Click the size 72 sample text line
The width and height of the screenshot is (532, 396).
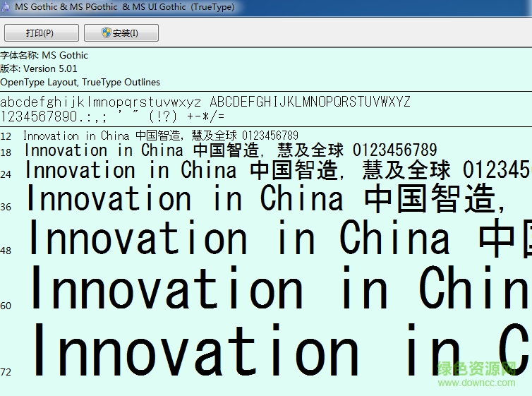tap(282, 349)
